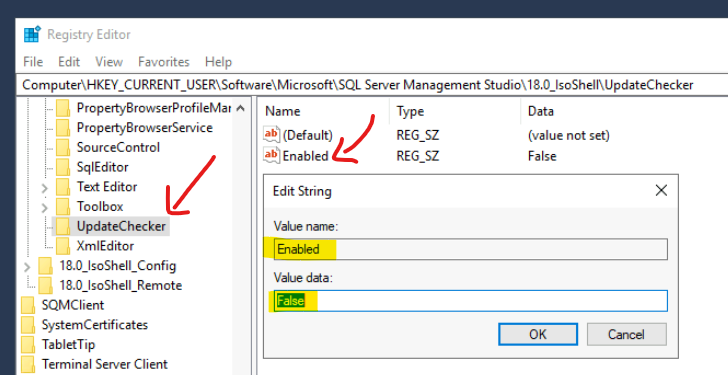Click the 18.0_IsoShell_Config folder icon
The image size is (728, 375).
[x=46, y=265]
